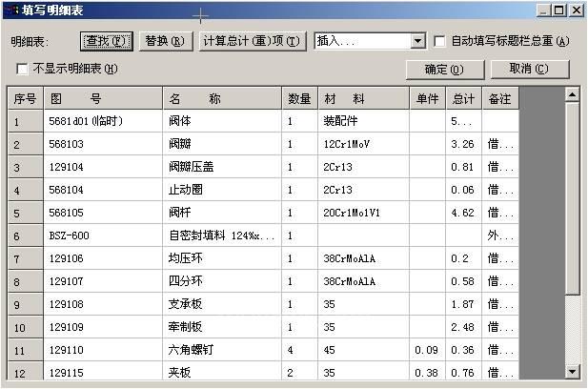Click the 查找(F) find button
The image size is (588, 389).
(106, 41)
